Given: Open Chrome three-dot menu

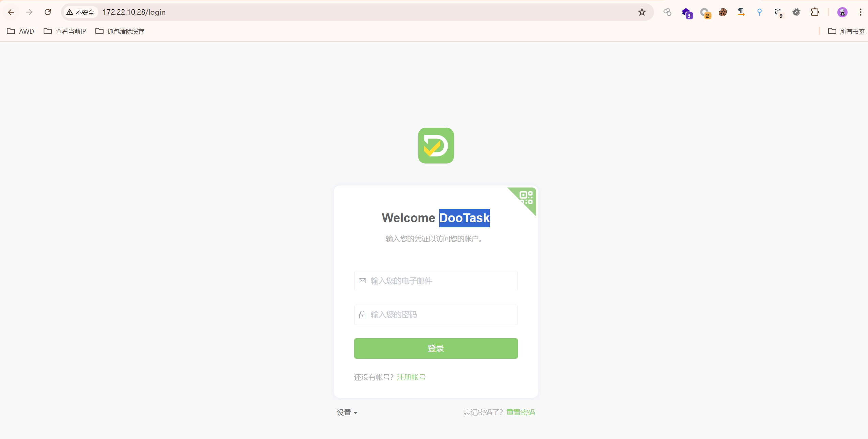Looking at the screenshot, I should 861,12.
